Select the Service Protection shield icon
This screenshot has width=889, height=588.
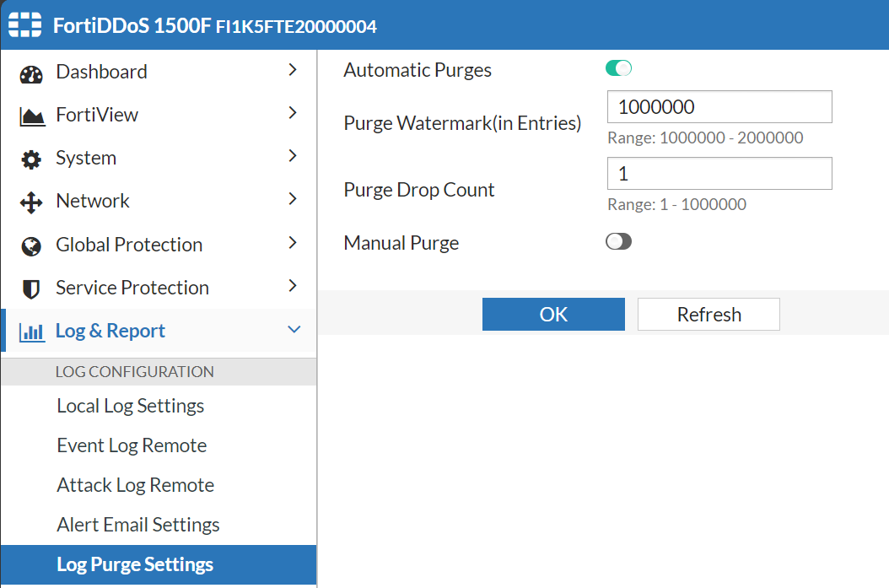tap(30, 288)
